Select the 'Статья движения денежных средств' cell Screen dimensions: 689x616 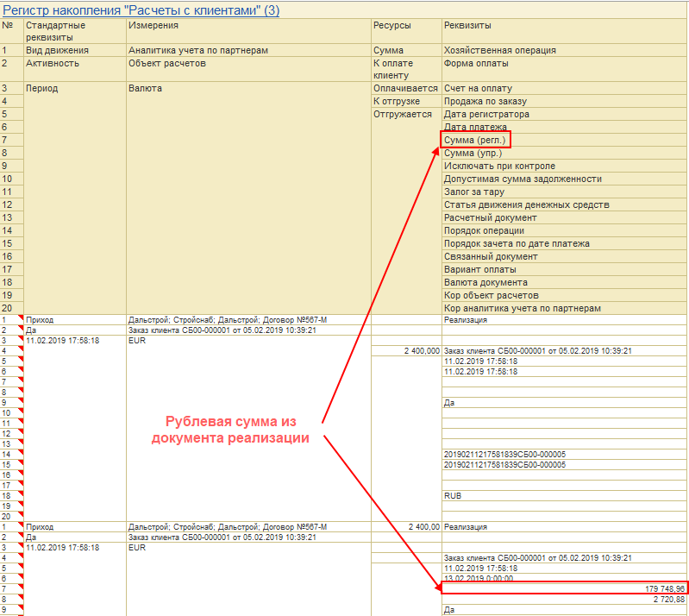click(x=564, y=204)
